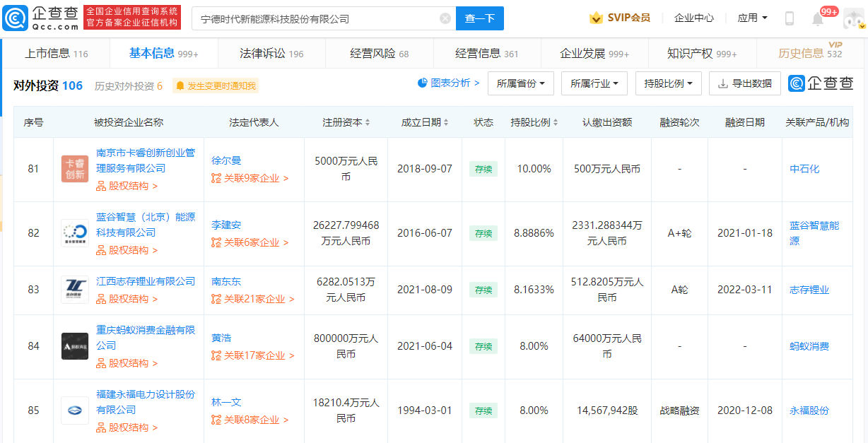
Task: Open 重庆蚂蚁消费金融有限公司 link
Action: coord(146,338)
